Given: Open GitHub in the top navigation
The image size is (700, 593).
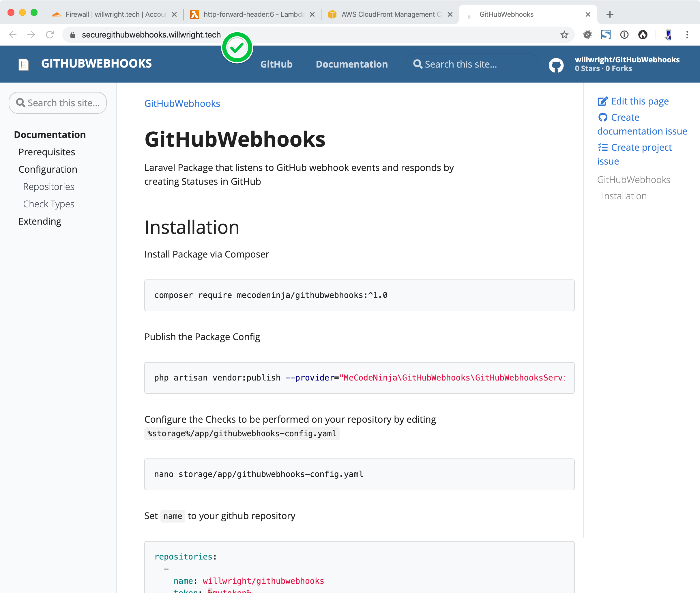Looking at the screenshot, I should [x=276, y=64].
